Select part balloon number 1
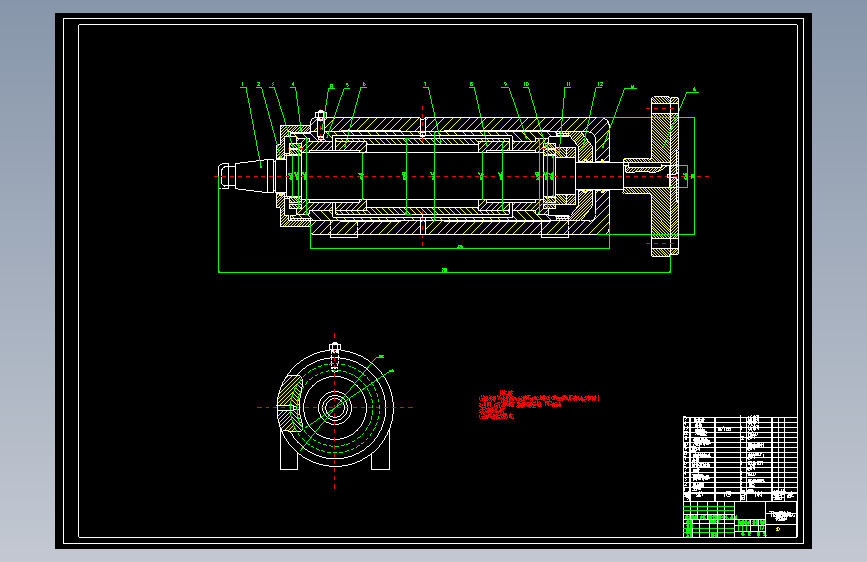 (x=242, y=85)
